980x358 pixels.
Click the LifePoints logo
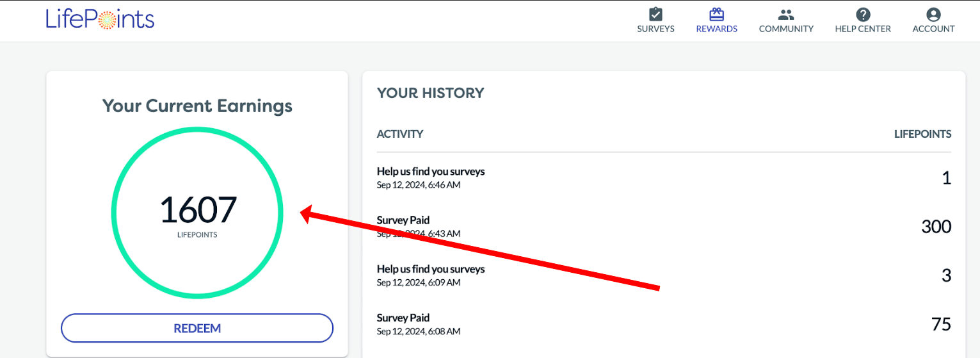pyautogui.click(x=100, y=19)
